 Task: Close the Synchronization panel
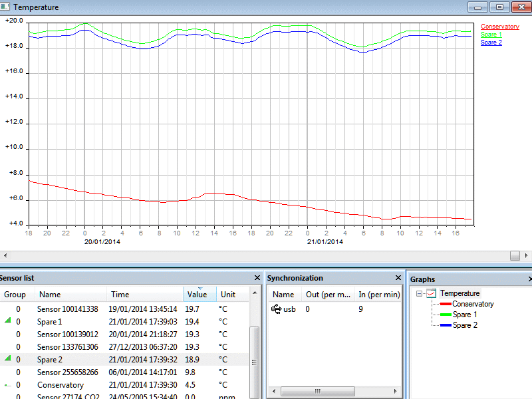click(x=398, y=278)
